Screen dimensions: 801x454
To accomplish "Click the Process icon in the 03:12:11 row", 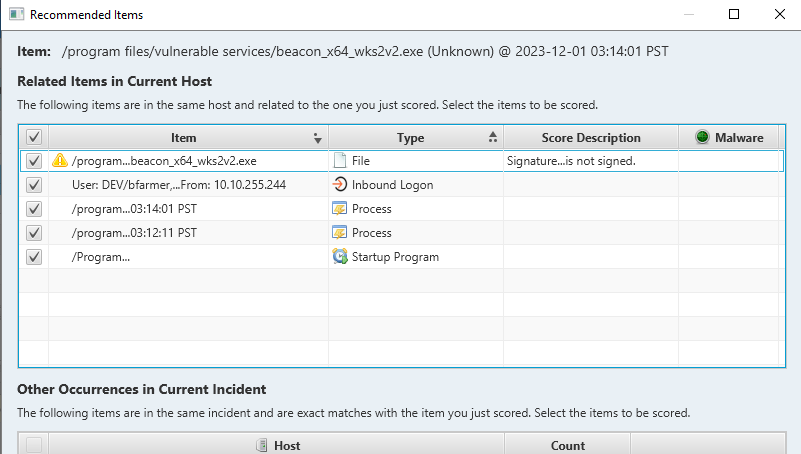I will 340,233.
